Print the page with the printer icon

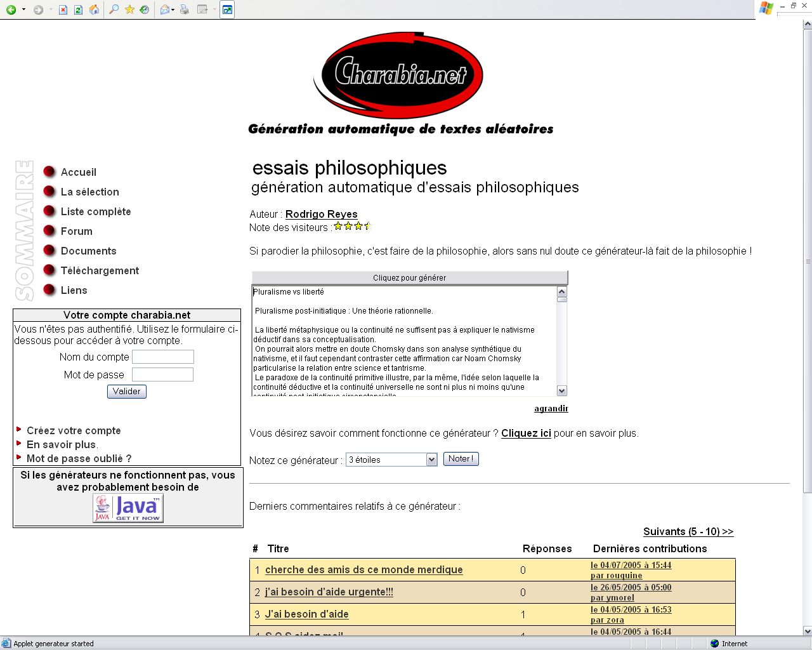184,10
